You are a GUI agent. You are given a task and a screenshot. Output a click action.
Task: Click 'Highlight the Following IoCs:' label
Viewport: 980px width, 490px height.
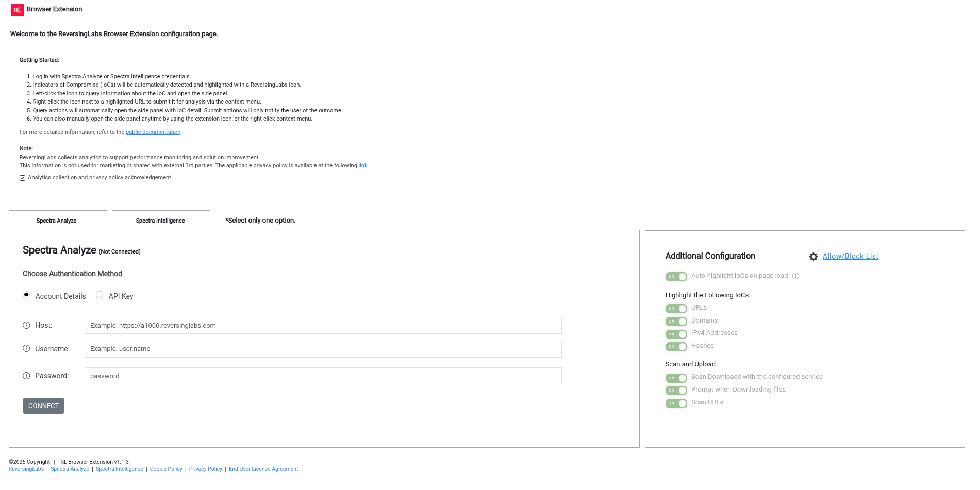[708, 295]
